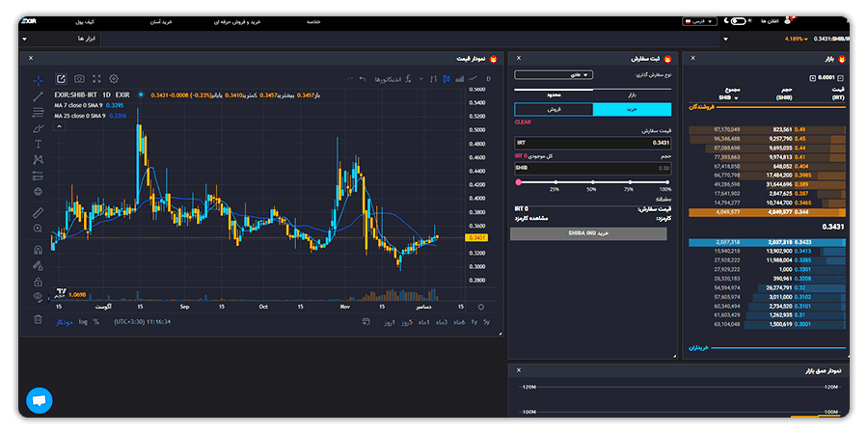
Task: Select the 6-month time range
Action: (459, 321)
